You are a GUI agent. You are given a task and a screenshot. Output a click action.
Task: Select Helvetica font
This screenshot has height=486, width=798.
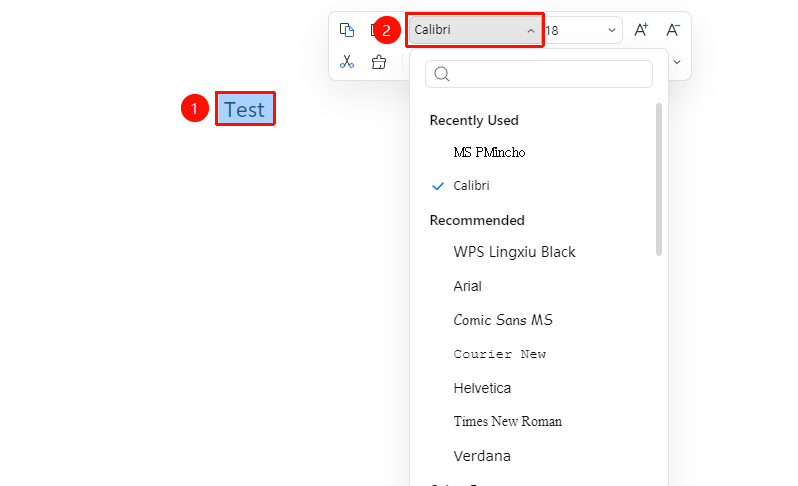click(482, 388)
